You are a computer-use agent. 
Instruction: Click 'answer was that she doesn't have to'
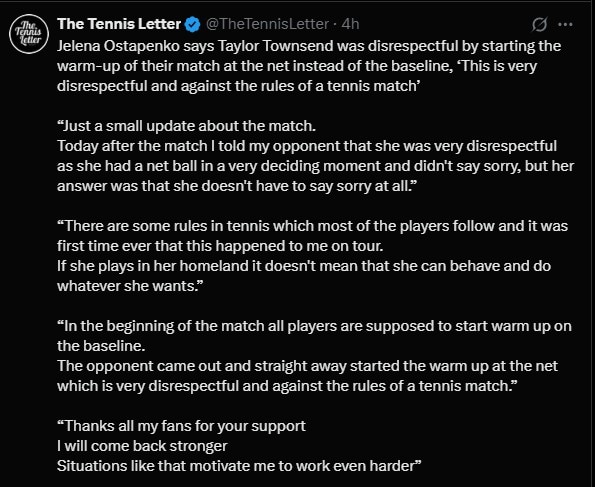pos(237,186)
